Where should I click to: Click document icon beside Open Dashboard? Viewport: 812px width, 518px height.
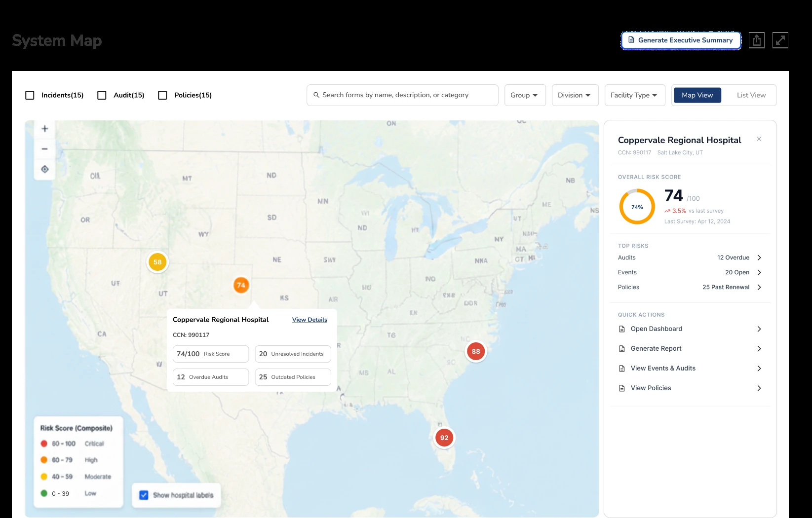[x=622, y=329]
